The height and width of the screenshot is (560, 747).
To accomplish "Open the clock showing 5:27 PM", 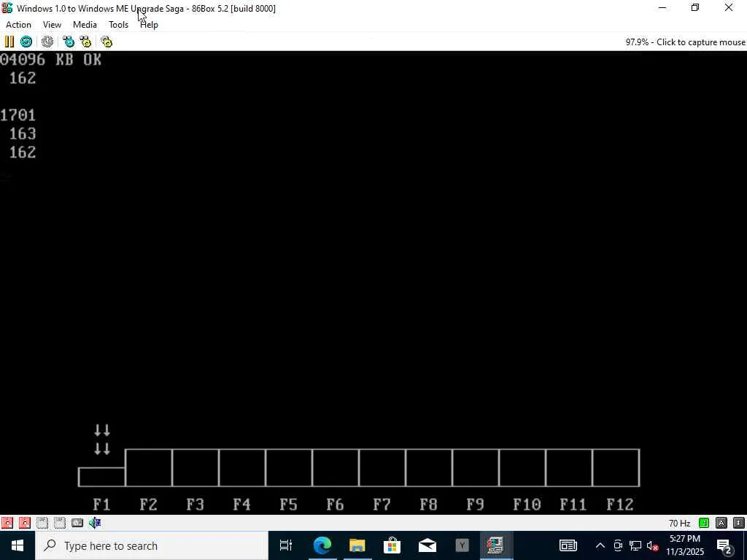I will pyautogui.click(x=685, y=545).
